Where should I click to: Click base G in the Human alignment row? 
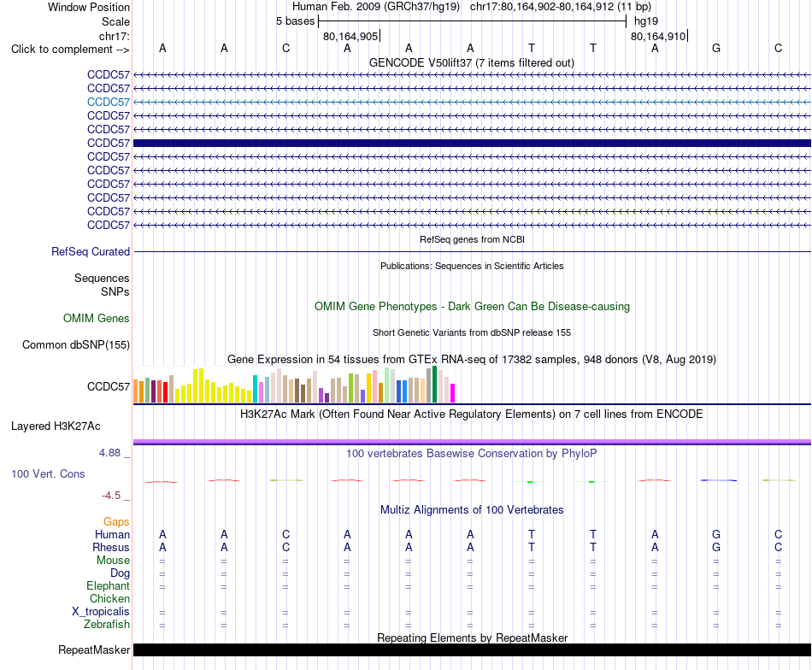coord(716,534)
